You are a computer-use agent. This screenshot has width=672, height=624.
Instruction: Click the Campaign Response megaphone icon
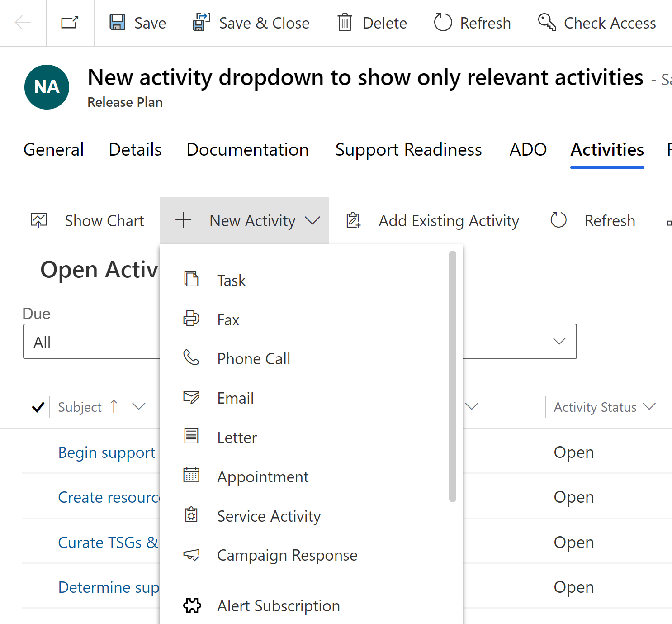tap(192, 555)
